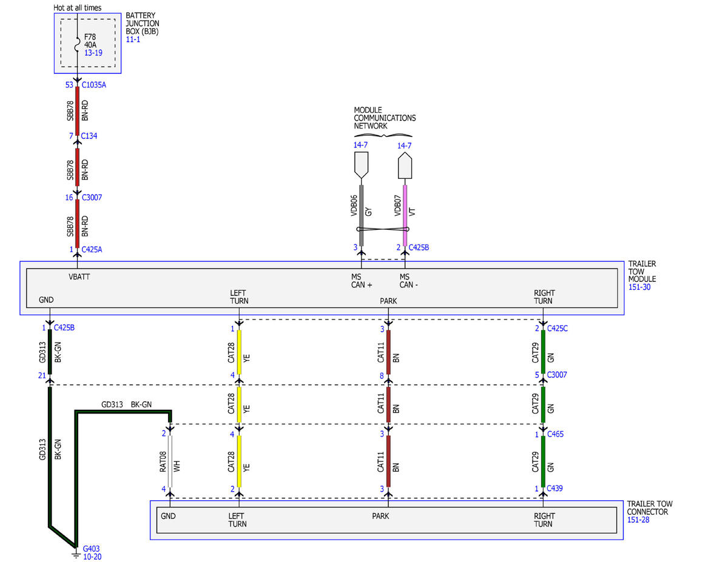Screen dimensions: 728x562
Task: Select the green CAT29 wire near C439
Action: 543,461
